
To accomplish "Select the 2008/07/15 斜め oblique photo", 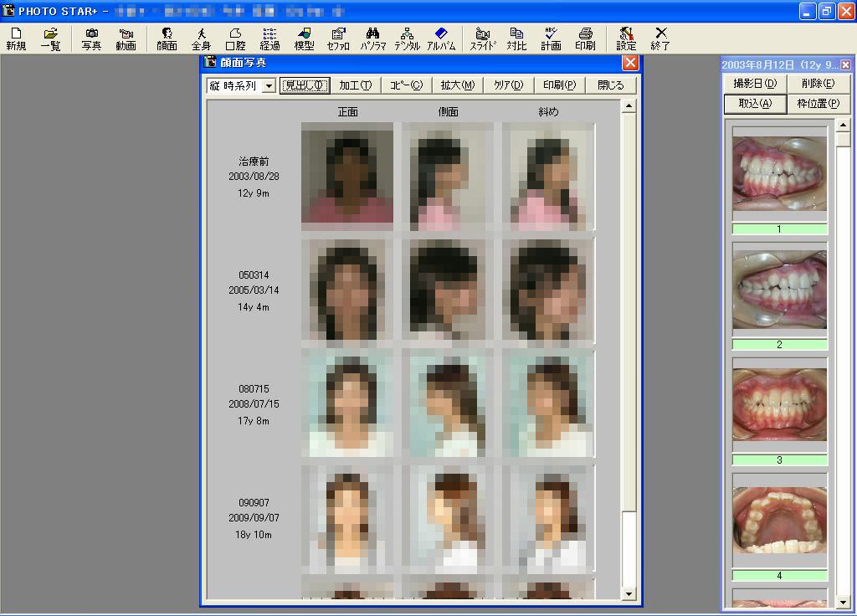I will [x=548, y=403].
